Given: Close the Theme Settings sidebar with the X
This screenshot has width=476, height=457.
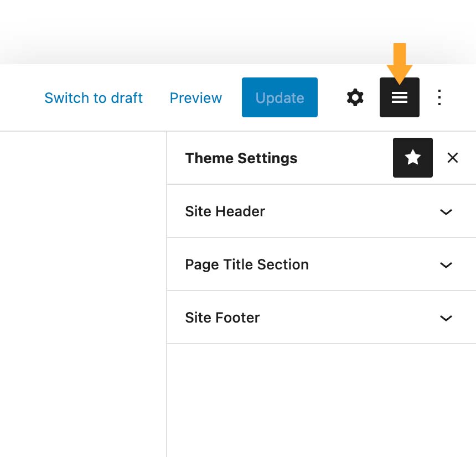Looking at the screenshot, I should (x=452, y=158).
